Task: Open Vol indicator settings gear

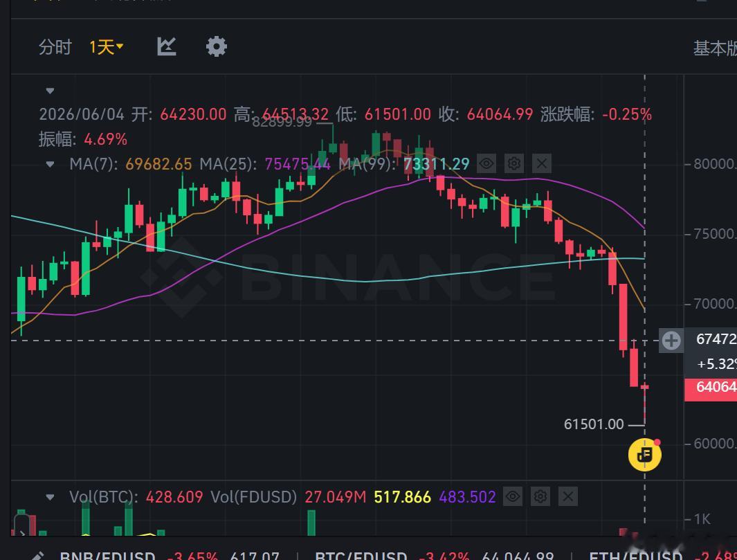Action: (x=540, y=496)
